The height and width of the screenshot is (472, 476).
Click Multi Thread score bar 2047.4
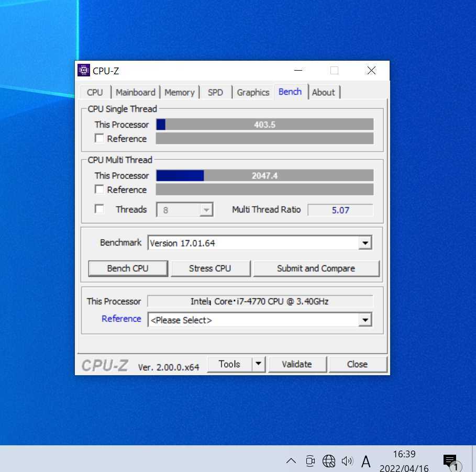pyautogui.click(x=265, y=175)
